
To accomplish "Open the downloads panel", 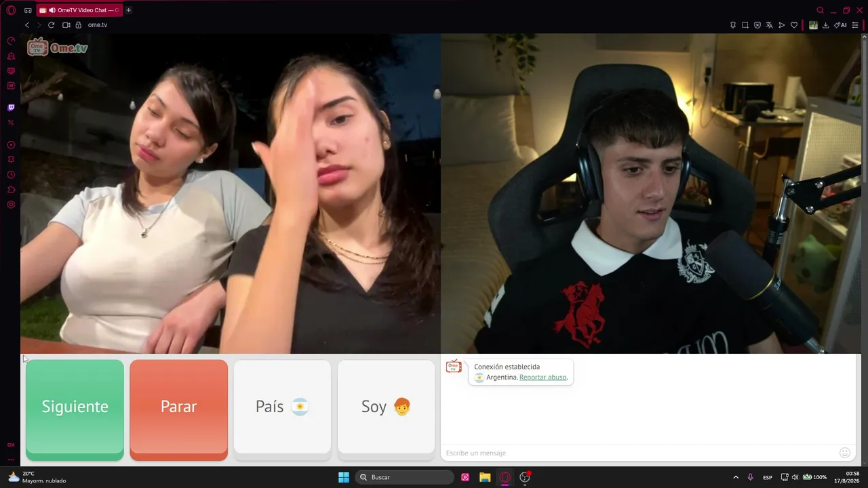I will [825, 25].
